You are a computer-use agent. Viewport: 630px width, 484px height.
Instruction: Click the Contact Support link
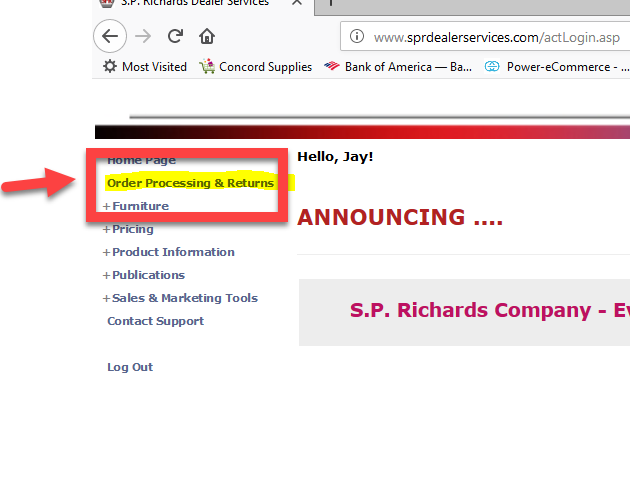(x=155, y=321)
